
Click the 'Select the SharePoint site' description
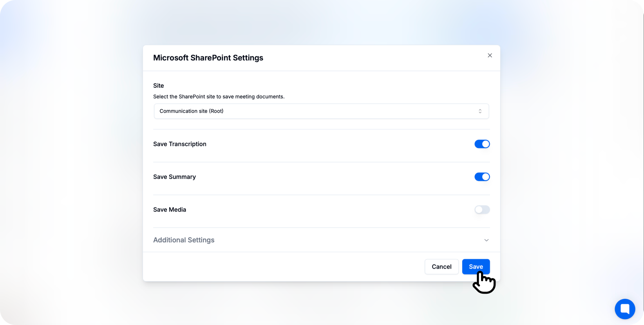tap(219, 97)
